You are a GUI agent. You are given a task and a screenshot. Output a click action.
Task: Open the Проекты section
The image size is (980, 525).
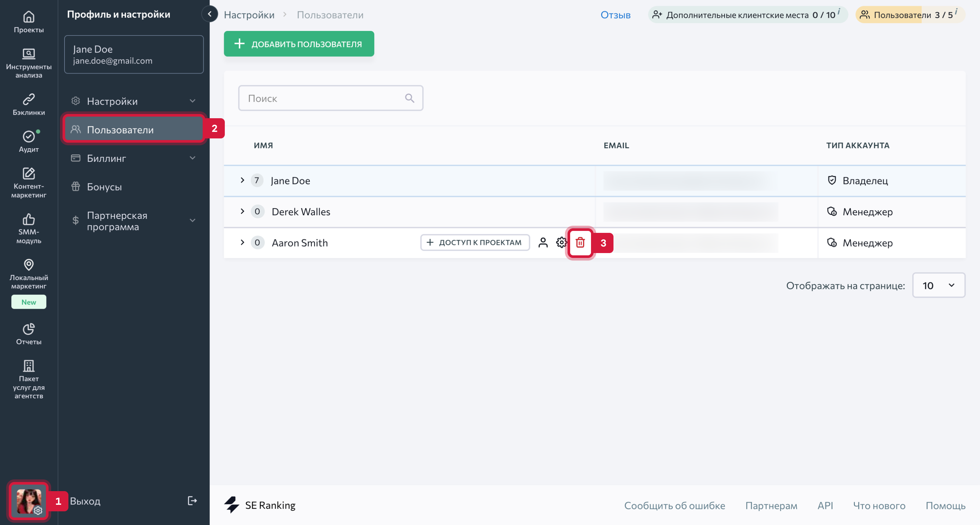point(29,22)
